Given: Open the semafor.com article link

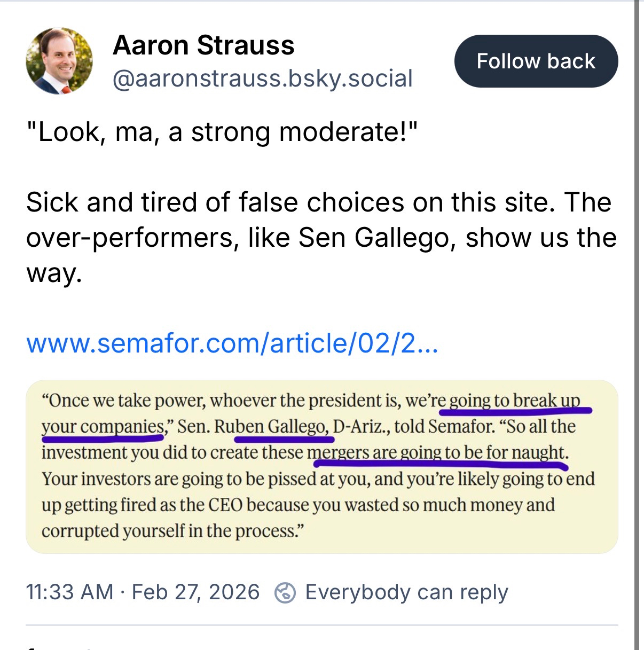Looking at the screenshot, I should tap(232, 343).
